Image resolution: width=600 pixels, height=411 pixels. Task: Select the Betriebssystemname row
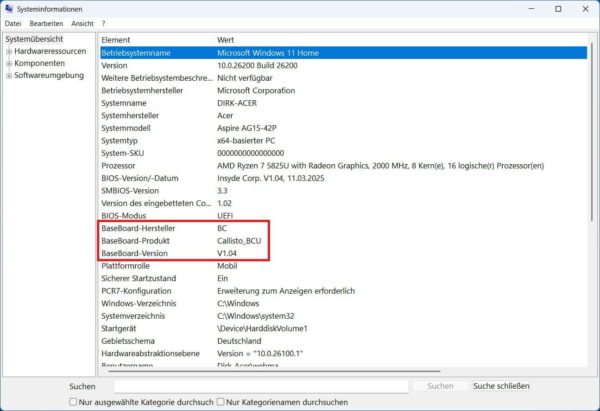tap(343, 53)
